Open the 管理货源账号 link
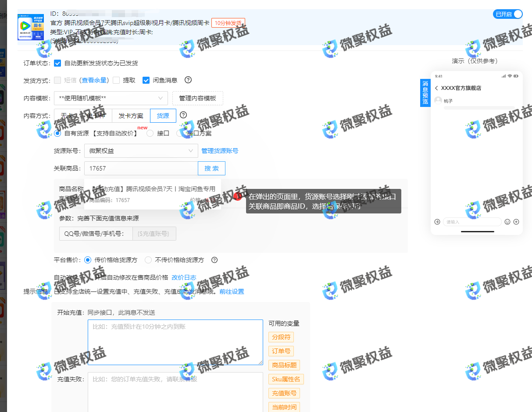The height and width of the screenshot is (412, 532). click(x=220, y=151)
